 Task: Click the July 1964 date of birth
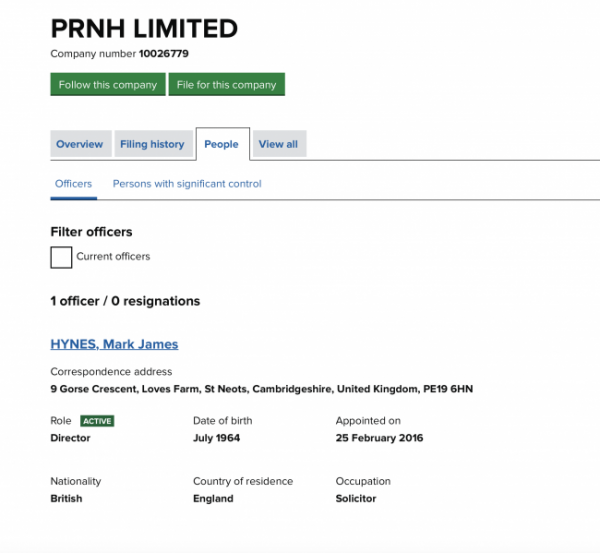point(217,438)
